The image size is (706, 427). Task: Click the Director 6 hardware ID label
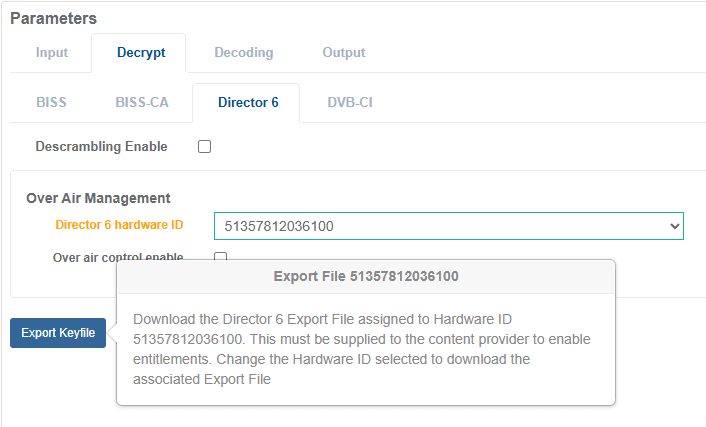(119, 225)
